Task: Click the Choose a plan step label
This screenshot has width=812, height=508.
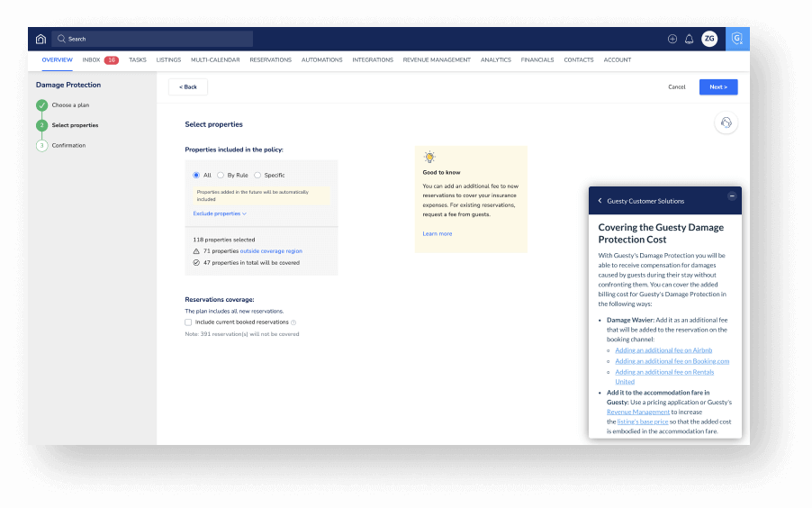Action: tap(70, 105)
